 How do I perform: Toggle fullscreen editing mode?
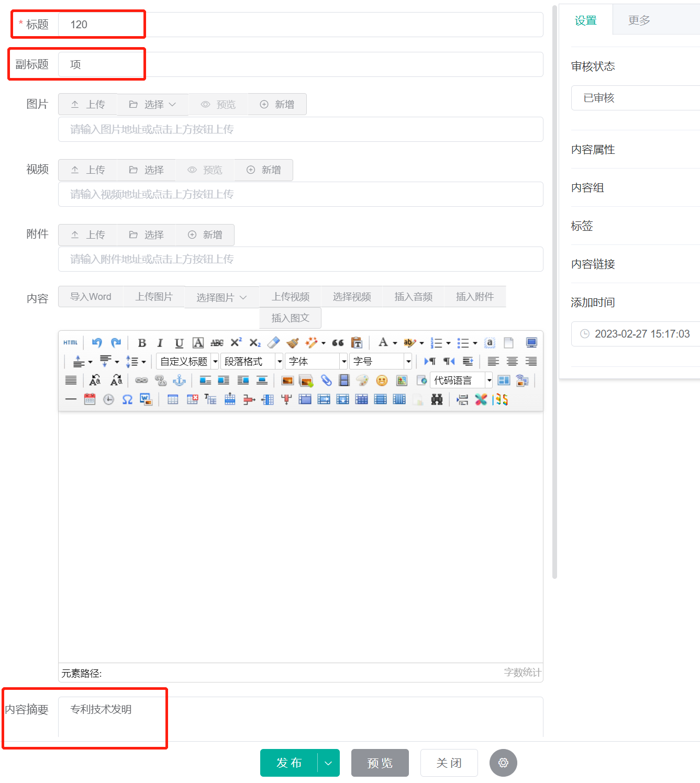coord(531,343)
